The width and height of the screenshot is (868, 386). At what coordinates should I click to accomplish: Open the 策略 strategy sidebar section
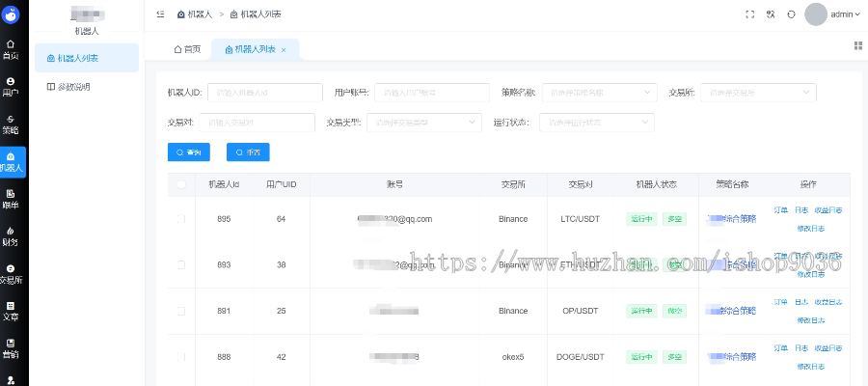tap(11, 124)
